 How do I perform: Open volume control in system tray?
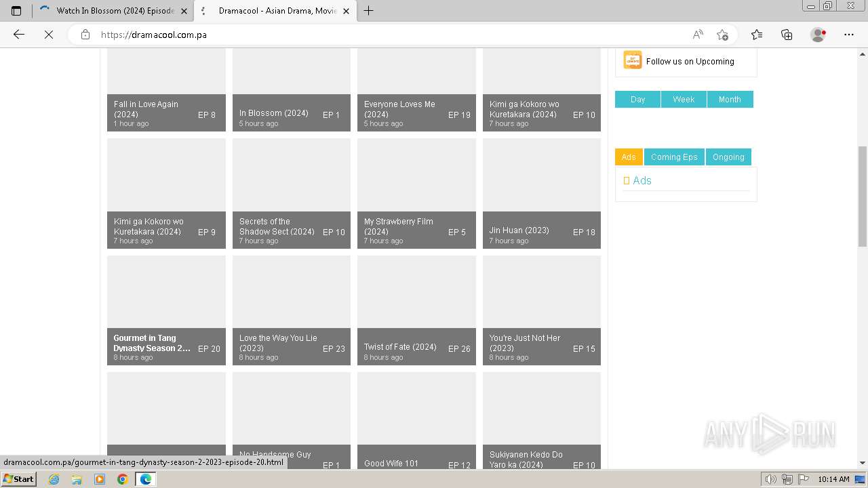coord(770,479)
